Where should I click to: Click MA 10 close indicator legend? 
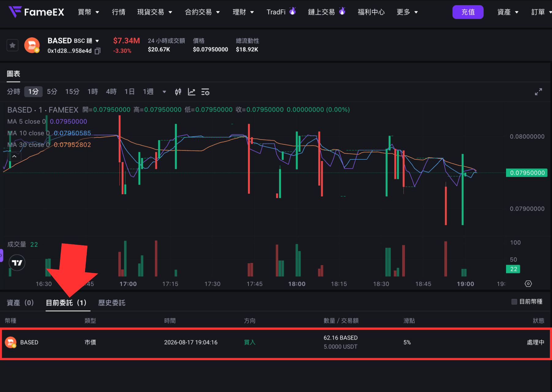49,133
